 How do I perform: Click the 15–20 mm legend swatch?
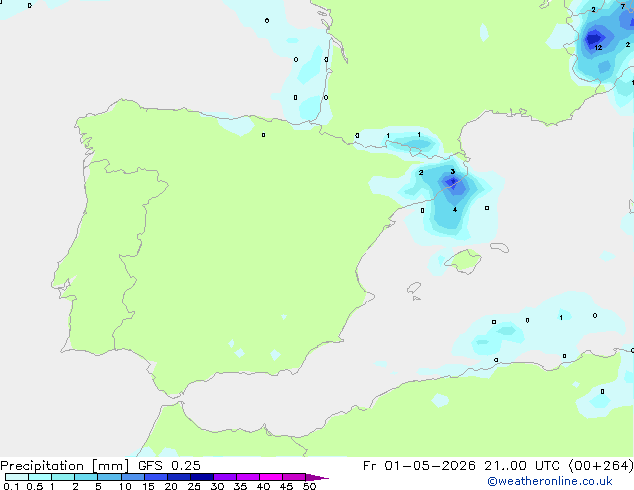pyautogui.click(x=156, y=477)
